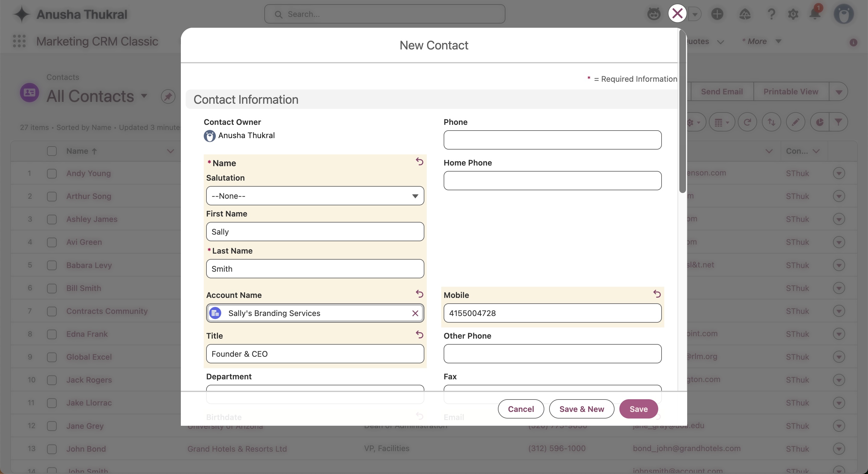This screenshot has height=474, width=868.
Task: Check the box next to Andy Young
Action: click(52, 174)
